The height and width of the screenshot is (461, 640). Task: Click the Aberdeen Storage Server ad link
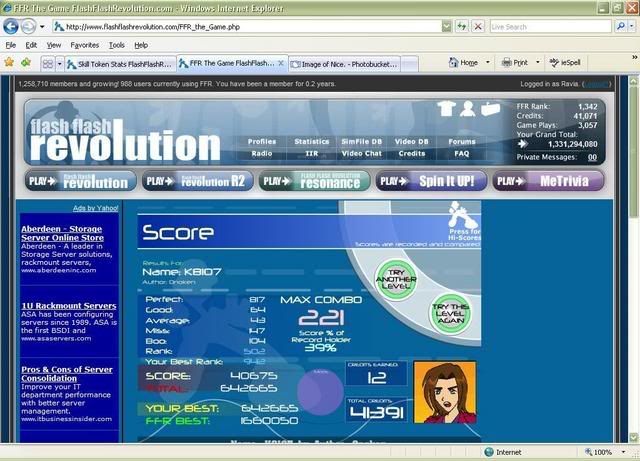coord(62,233)
